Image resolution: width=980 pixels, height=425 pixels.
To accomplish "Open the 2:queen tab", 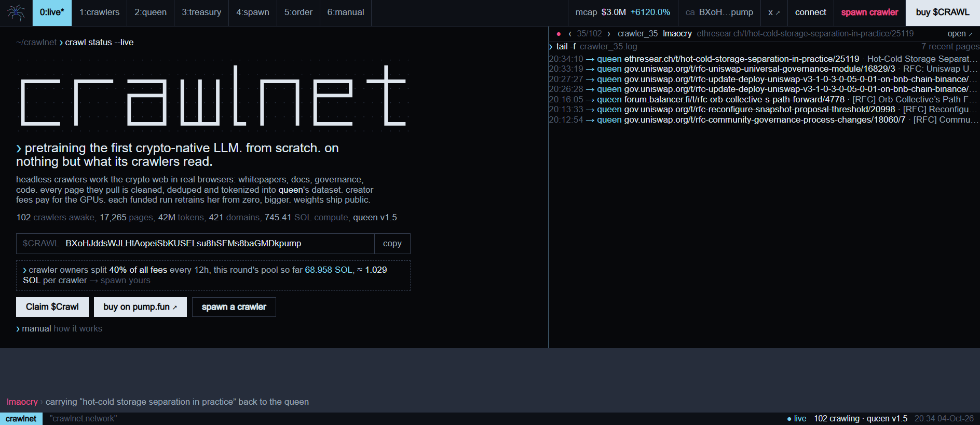I will coord(151,12).
